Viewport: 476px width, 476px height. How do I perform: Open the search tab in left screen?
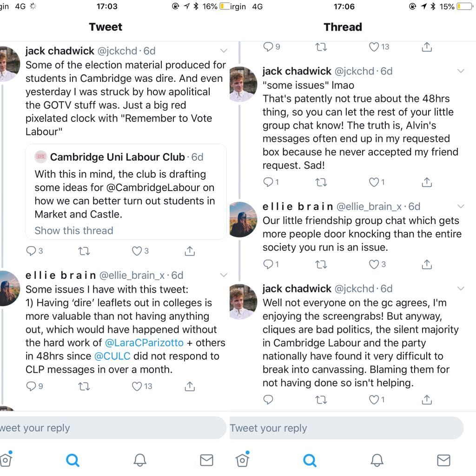coord(73,460)
